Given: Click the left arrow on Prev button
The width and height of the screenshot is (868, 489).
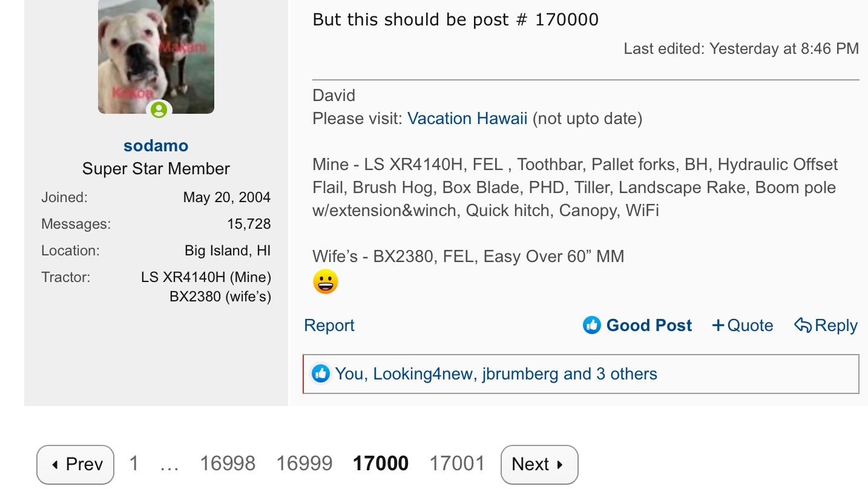Looking at the screenshot, I should 55,465.
